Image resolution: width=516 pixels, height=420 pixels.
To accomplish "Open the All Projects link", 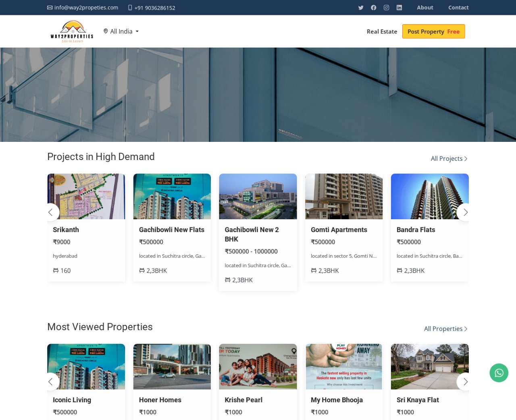I will click(449, 159).
